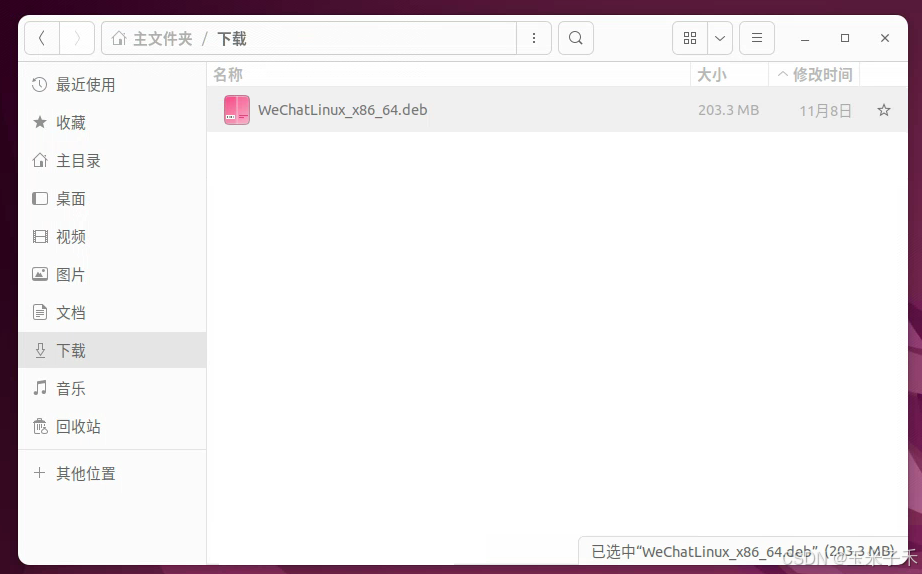Viewport: 922px width, 574px height.
Task: Open 音乐 in sidebar
Action: [112, 388]
